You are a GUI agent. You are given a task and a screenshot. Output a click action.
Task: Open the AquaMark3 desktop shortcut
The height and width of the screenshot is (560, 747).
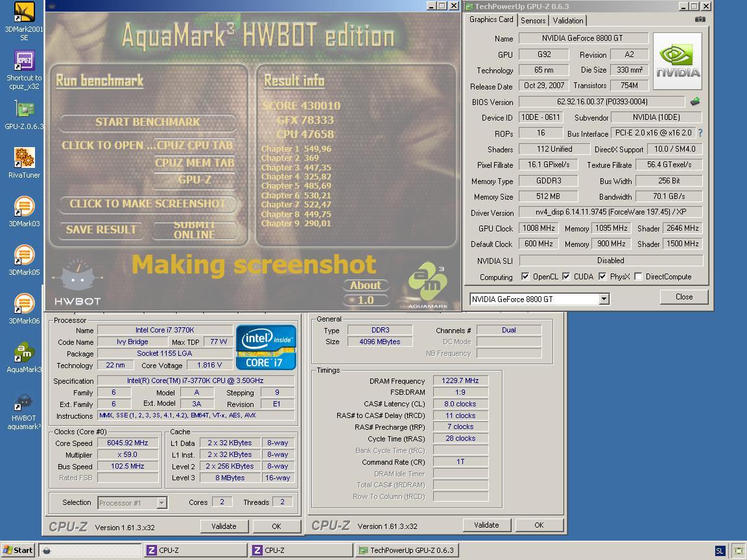[x=24, y=357]
